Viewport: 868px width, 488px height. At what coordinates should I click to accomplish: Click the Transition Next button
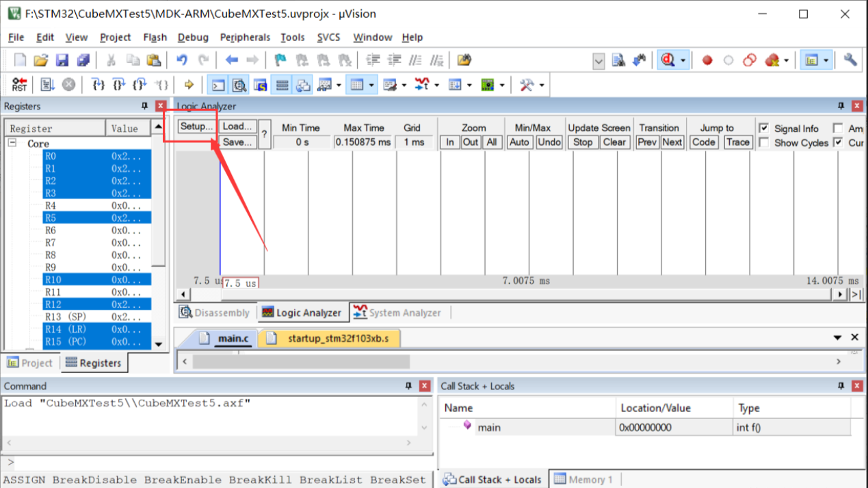click(672, 142)
